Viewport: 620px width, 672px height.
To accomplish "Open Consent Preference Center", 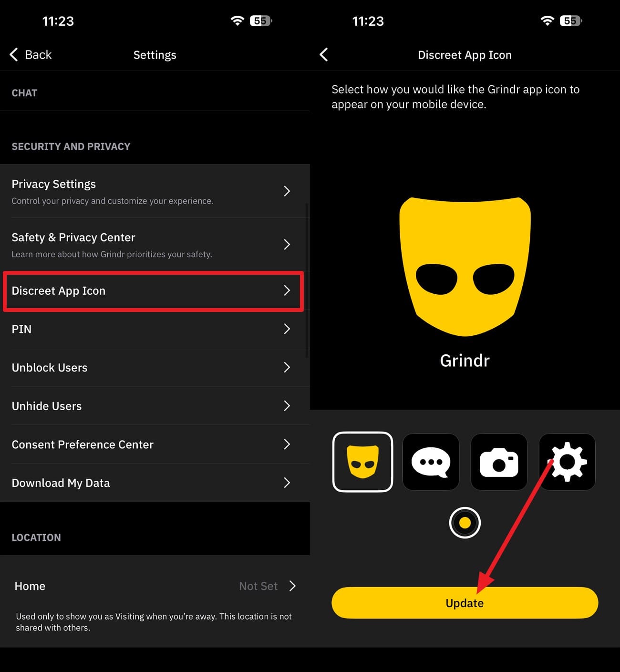I will (x=155, y=444).
